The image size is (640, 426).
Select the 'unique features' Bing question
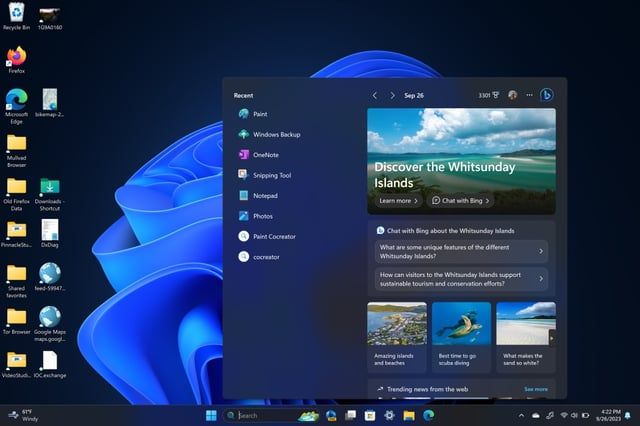click(x=461, y=251)
